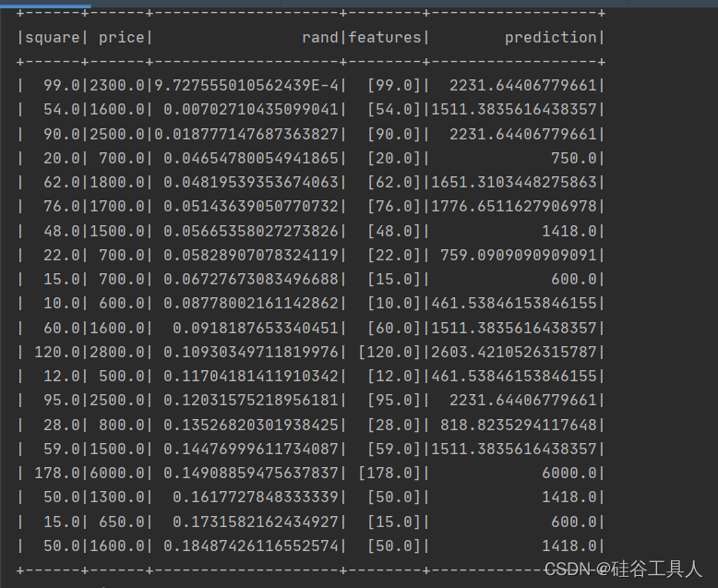Click the "rand" column header

(x=320, y=38)
